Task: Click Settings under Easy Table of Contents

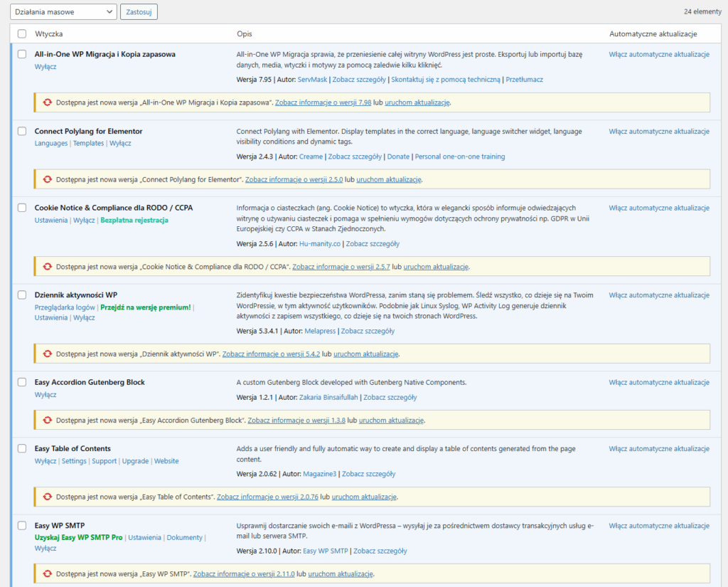Action: click(74, 460)
